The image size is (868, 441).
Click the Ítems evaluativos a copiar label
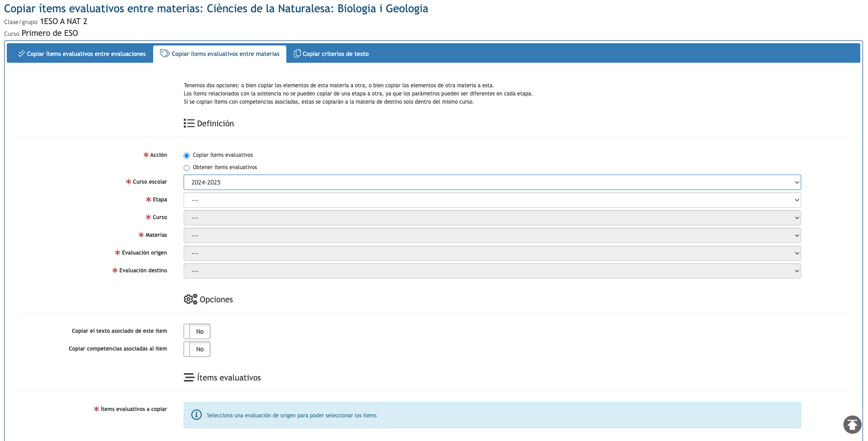134,409
